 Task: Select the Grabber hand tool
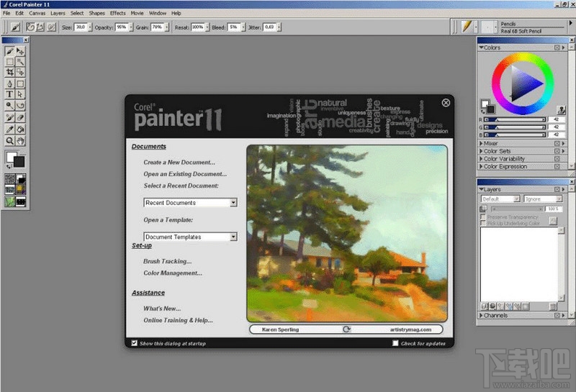pos(20,140)
